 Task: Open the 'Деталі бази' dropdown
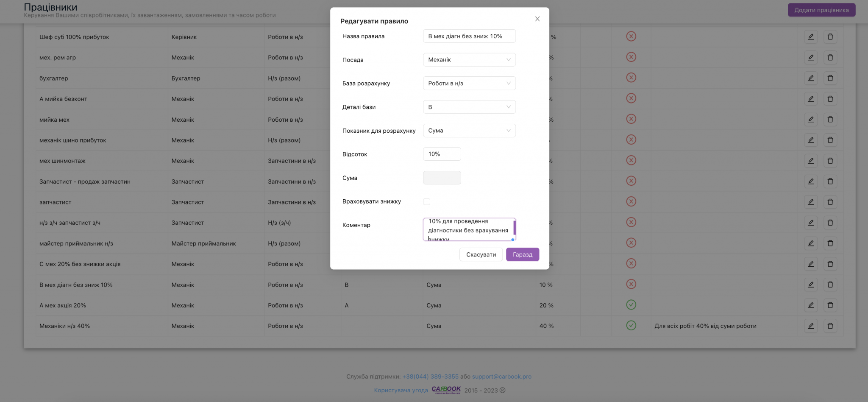(x=469, y=107)
